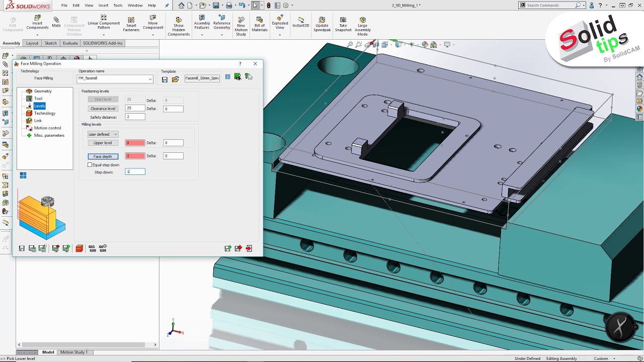Open the User defined milling levels dropdown
644x362 pixels.
pos(103,134)
